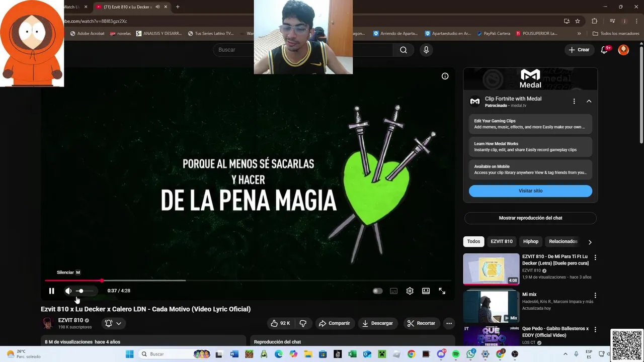This screenshot has height=362, width=644.
Task: Like the video with 92 K thumbs up
Action: pyautogui.click(x=280, y=323)
